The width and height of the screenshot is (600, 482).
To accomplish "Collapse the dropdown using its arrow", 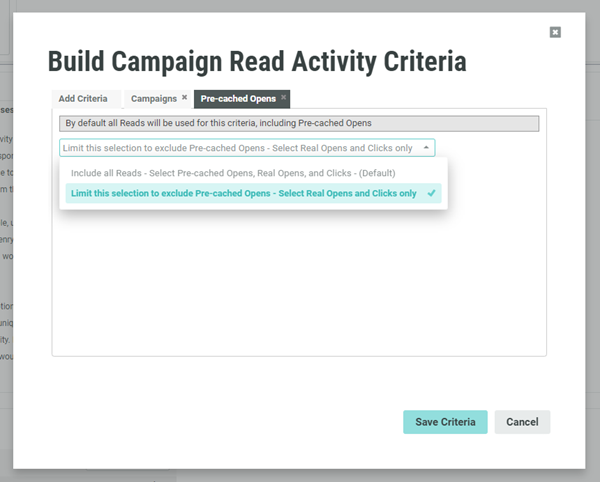I will (x=427, y=147).
